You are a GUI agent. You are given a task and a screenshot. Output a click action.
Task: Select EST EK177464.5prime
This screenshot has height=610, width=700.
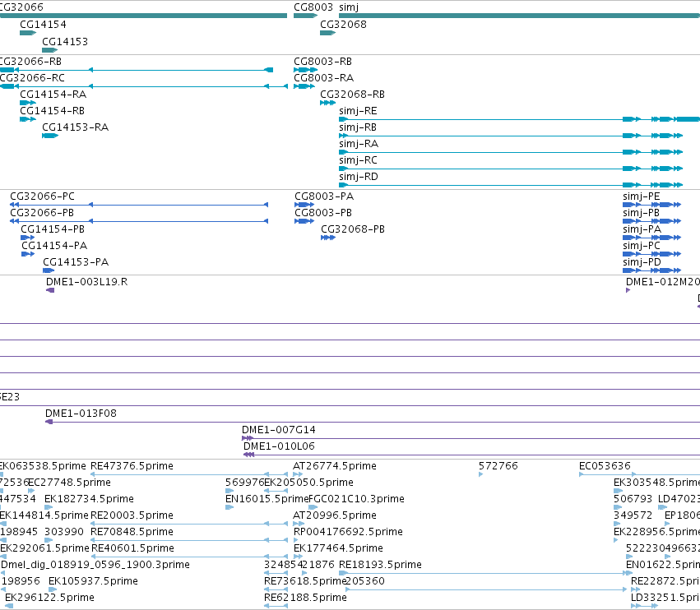tap(338, 549)
